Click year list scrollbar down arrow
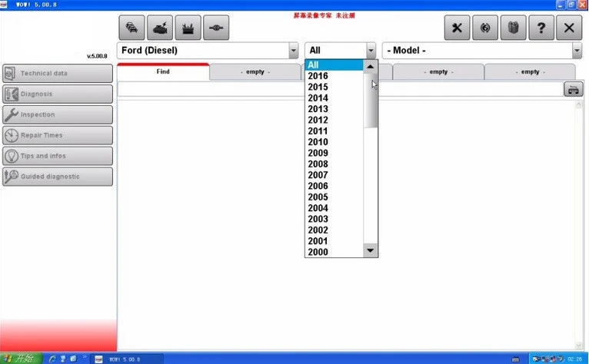This screenshot has height=364, width=589. [x=371, y=250]
